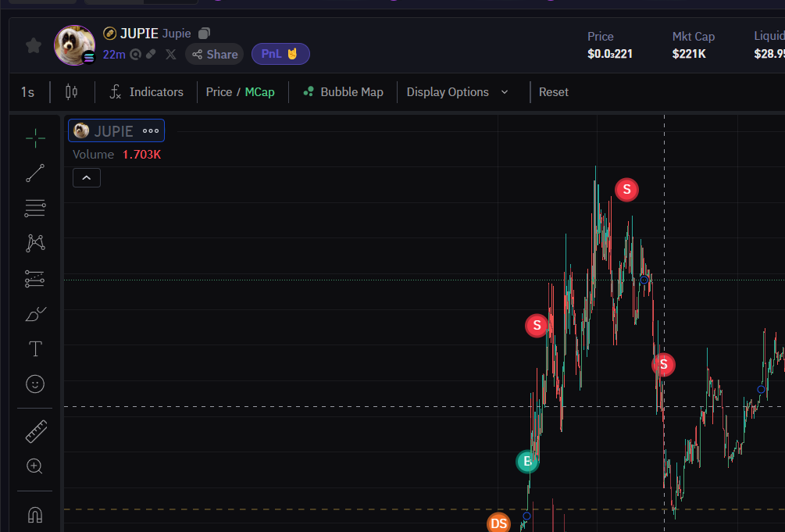
Task: Select the XABCD pattern tool
Action: click(x=35, y=243)
